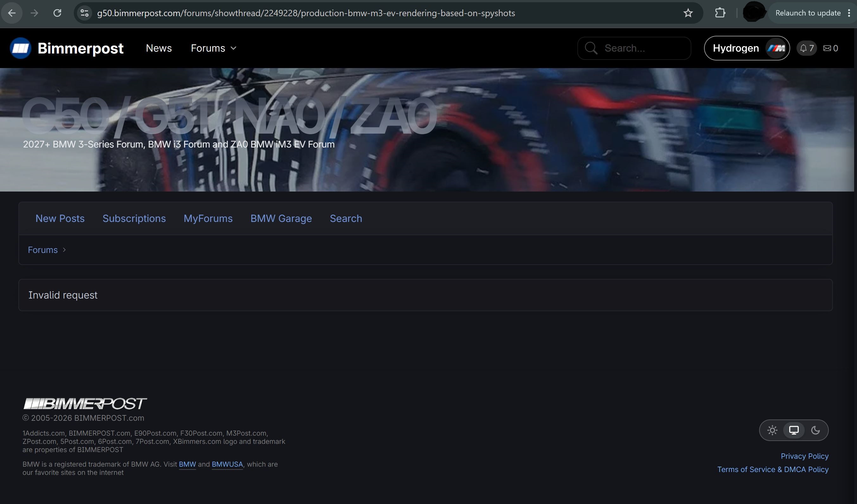Open the Privacy Policy link
The height and width of the screenshot is (504, 857).
[x=805, y=456]
